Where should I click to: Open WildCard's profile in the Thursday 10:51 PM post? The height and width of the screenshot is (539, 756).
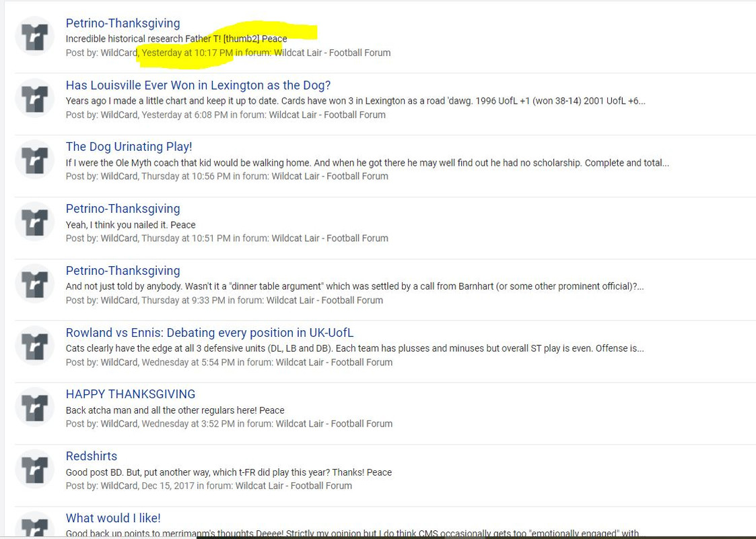click(x=118, y=239)
